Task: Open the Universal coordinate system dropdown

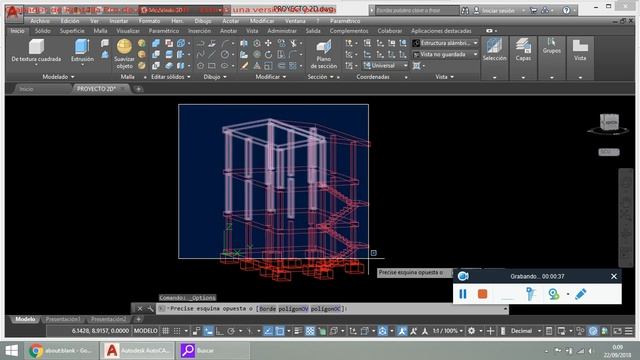Action: pyautogui.click(x=385, y=65)
